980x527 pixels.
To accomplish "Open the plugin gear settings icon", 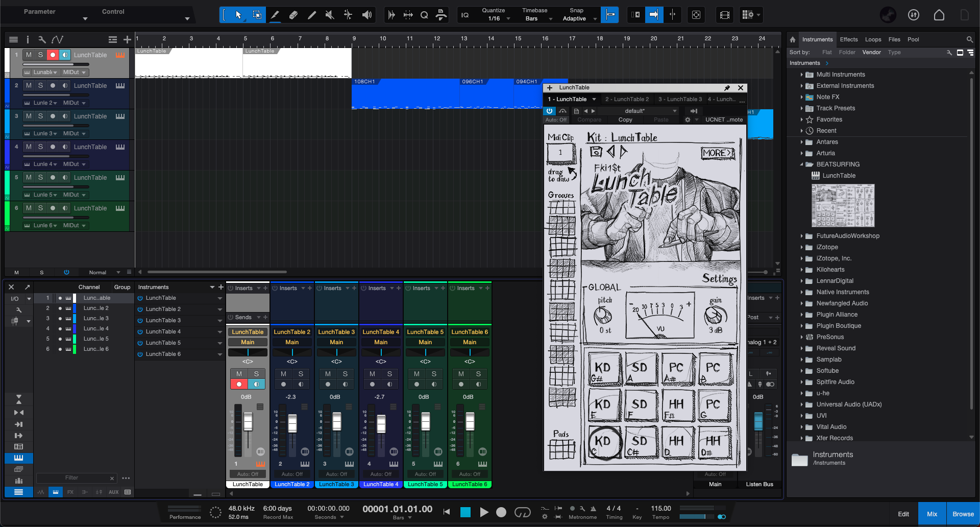I will (x=688, y=119).
